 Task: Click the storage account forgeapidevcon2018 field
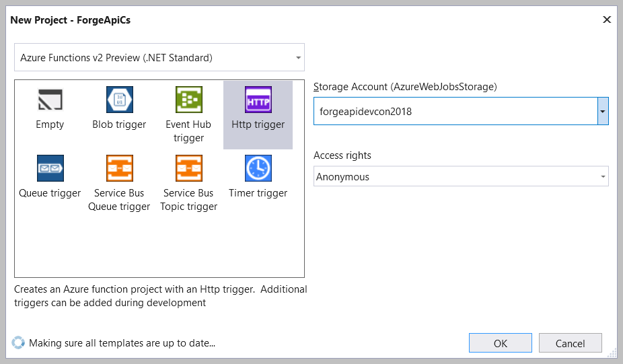click(455, 111)
